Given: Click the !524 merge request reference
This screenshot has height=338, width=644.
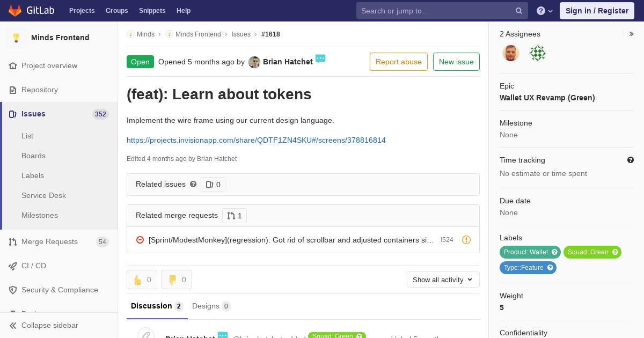Looking at the screenshot, I should click(447, 240).
